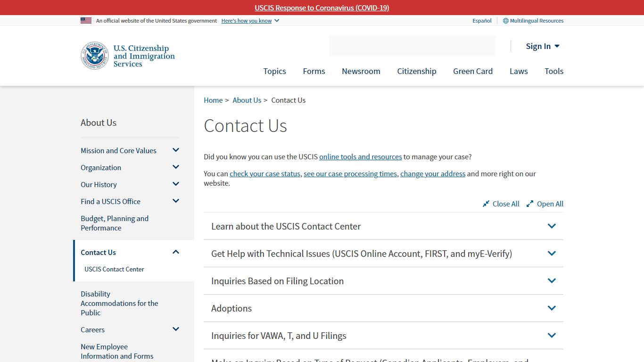Click the site search input field
This screenshot has width=644, height=362.
pos(412,46)
